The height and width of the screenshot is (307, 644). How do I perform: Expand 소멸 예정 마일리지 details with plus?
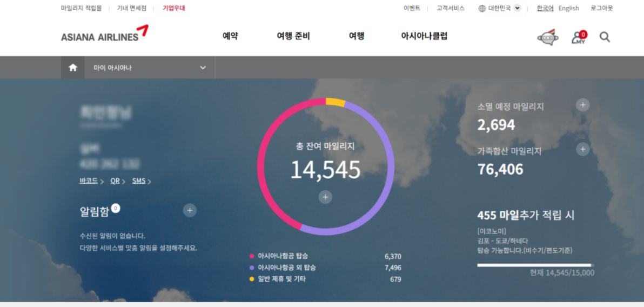click(582, 105)
